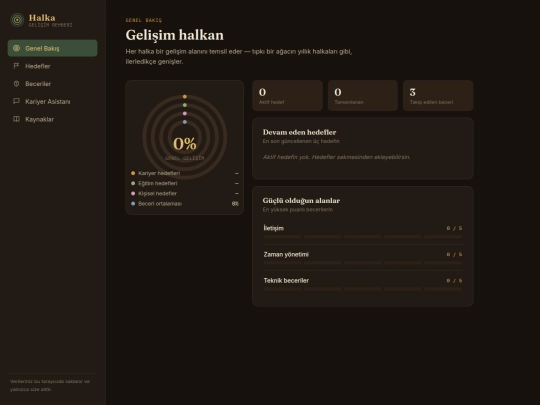Click the Zaman yönetimi skill progress bar
The image size is (540, 405).
tap(363, 263)
